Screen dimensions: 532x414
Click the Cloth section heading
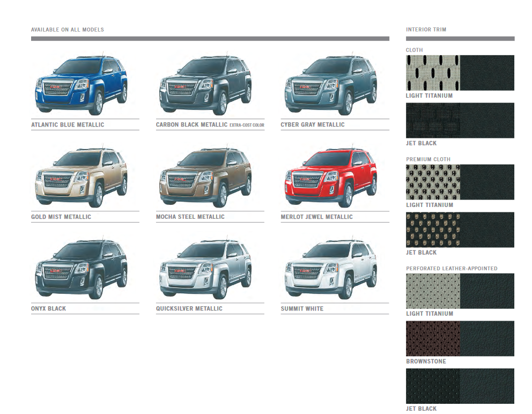point(414,50)
